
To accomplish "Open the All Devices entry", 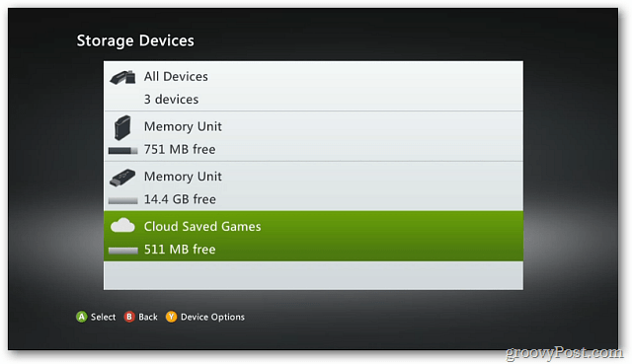I will tap(313, 86).
